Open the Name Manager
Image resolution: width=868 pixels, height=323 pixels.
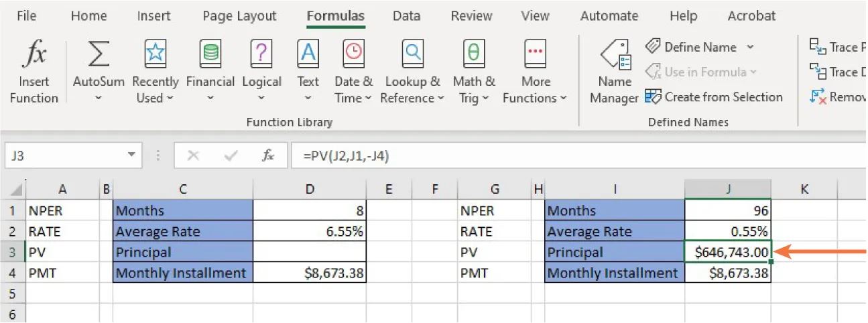(613, 71)
